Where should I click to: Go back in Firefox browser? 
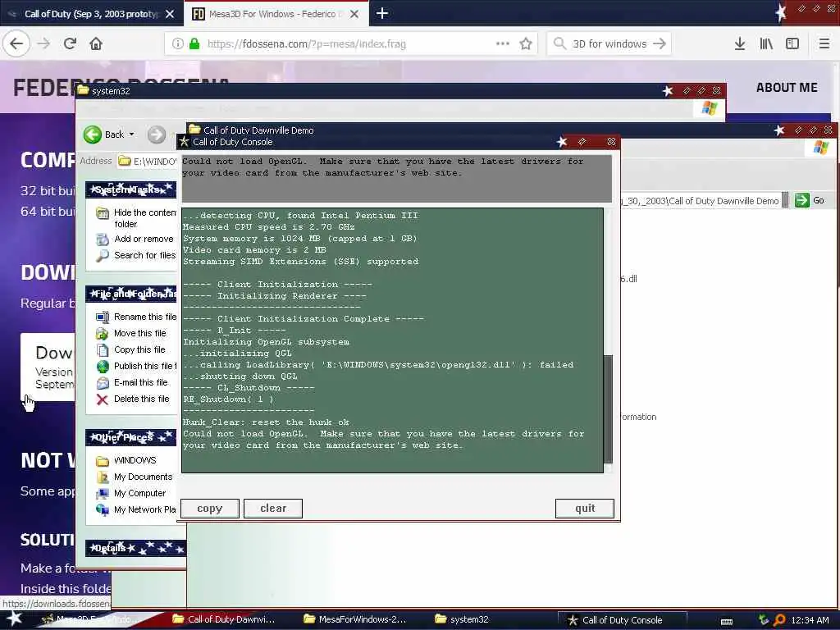[16, 43]
